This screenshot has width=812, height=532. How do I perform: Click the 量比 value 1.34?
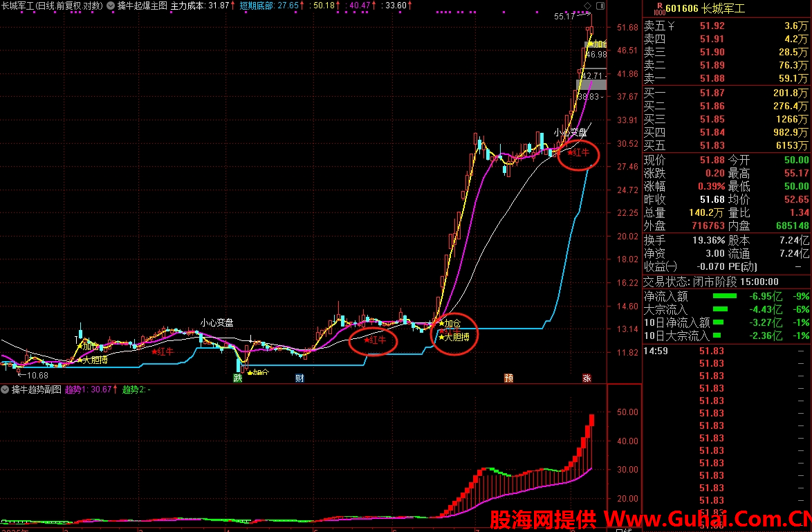800,213
